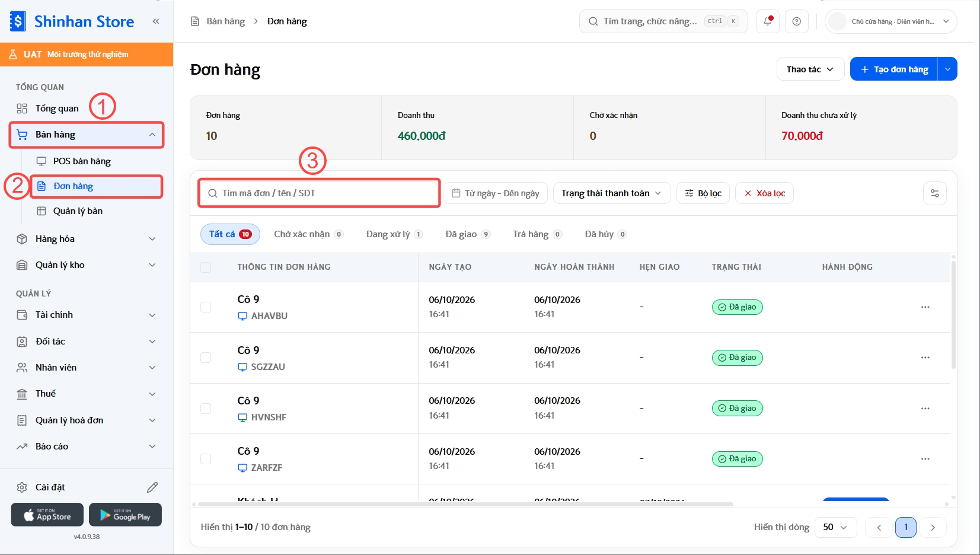Open three-dot actions for order AHAVBU
The width and height of the screenshot is (980, 555).
point(925,307)
